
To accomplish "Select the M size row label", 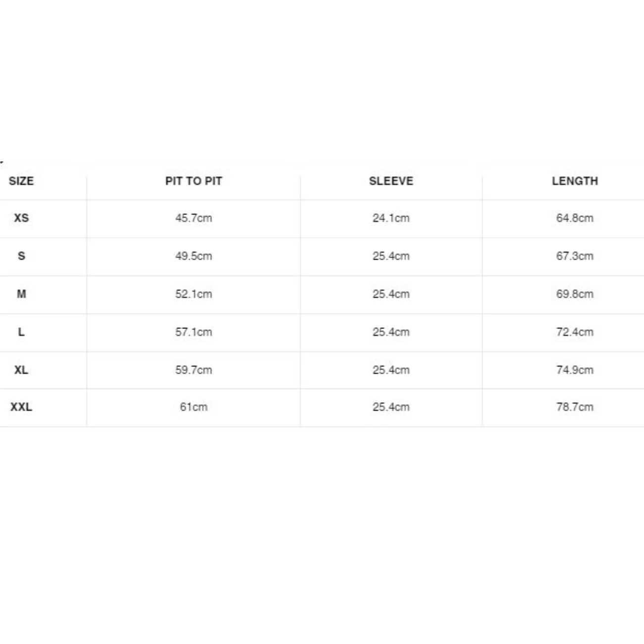I will [x=21, y=294].
